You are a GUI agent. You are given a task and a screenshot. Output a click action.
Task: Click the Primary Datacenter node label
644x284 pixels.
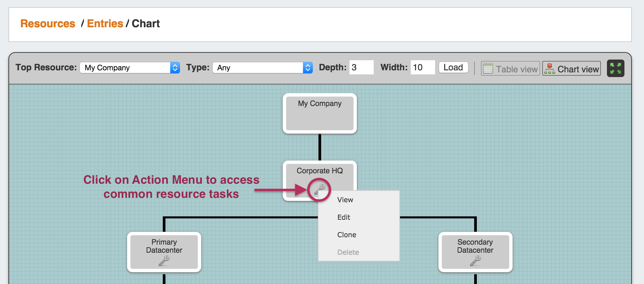tap(164, 246)
